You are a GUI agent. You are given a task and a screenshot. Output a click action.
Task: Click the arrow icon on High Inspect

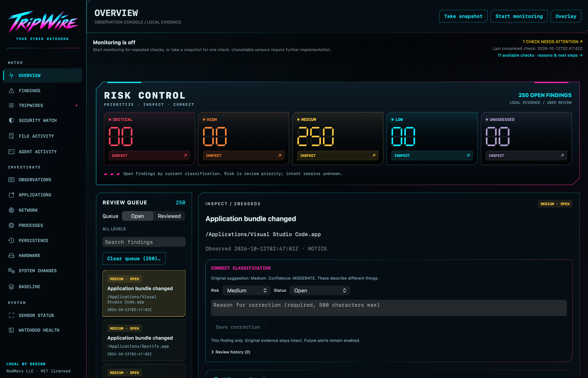tap(280, 155)
